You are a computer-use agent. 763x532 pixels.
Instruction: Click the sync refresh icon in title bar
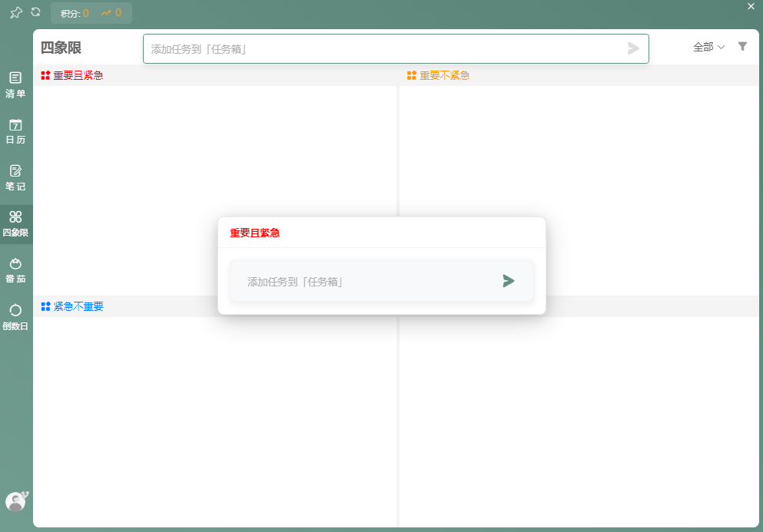(35, 12)
